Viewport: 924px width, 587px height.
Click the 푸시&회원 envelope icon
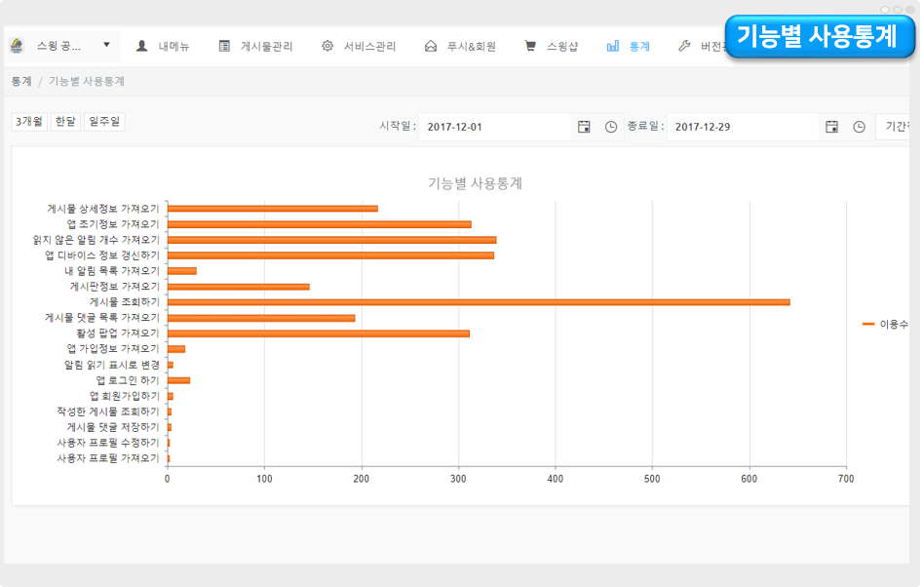[431, 46]
